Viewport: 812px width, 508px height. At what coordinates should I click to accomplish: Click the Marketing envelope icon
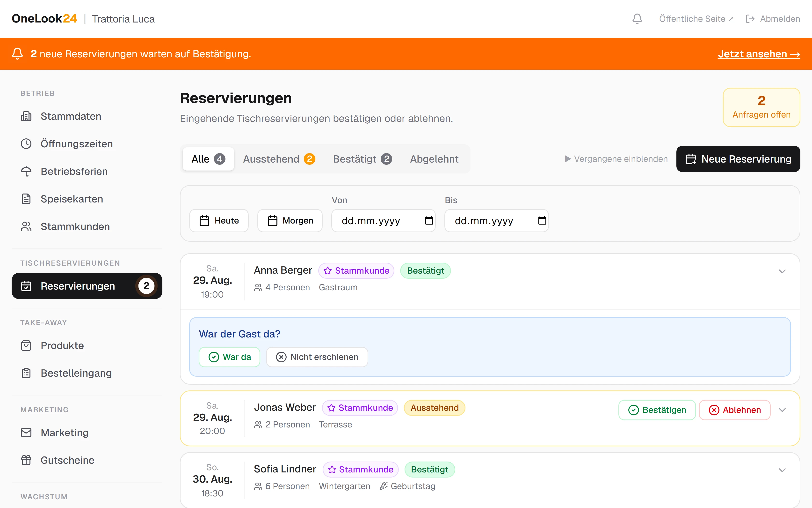coord(26,433)
